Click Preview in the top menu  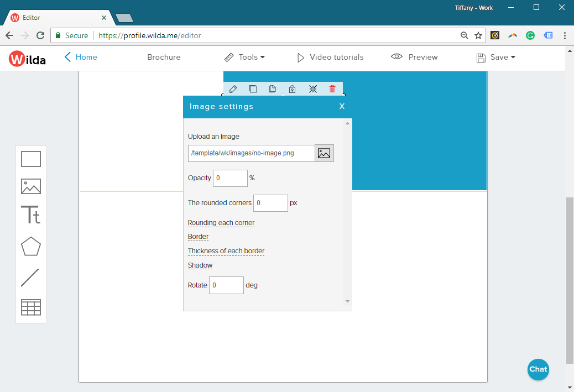pyautogui.click(x=414, y=57)
